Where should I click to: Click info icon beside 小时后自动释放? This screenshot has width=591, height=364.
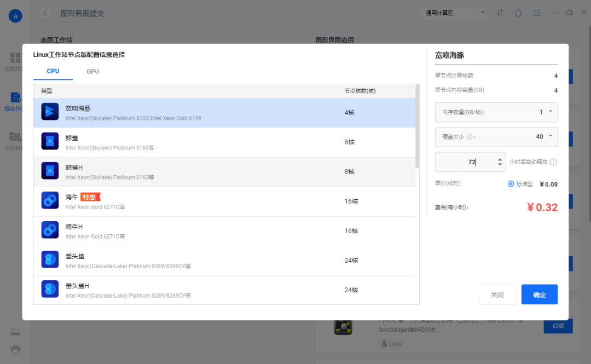click(553, 162)
